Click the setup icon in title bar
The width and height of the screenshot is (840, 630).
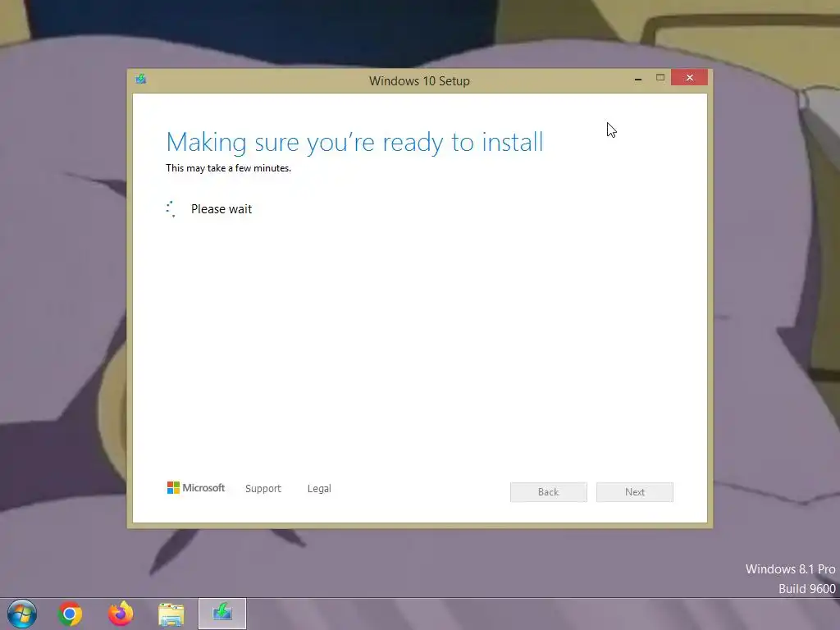pos(141,80)
